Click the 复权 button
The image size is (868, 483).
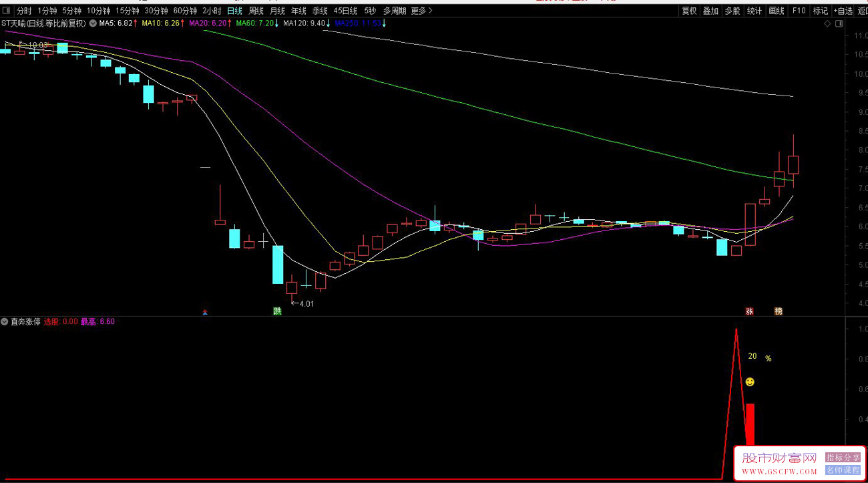pos(689,11)
